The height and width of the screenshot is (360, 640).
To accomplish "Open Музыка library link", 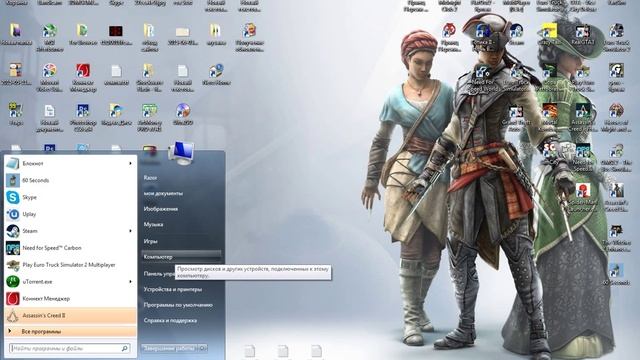I will 153,224.
